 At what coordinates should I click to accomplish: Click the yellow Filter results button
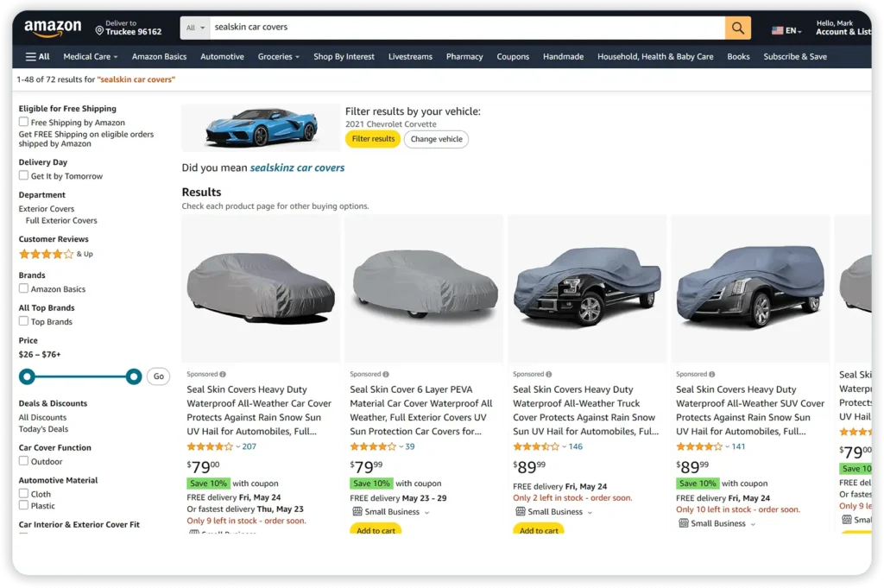click(373, 139)
